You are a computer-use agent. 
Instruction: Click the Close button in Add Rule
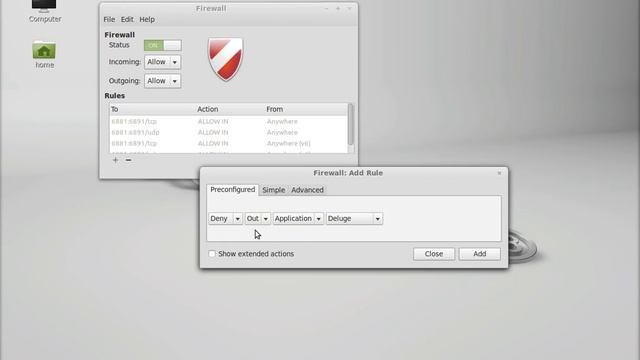click(433, 254)
